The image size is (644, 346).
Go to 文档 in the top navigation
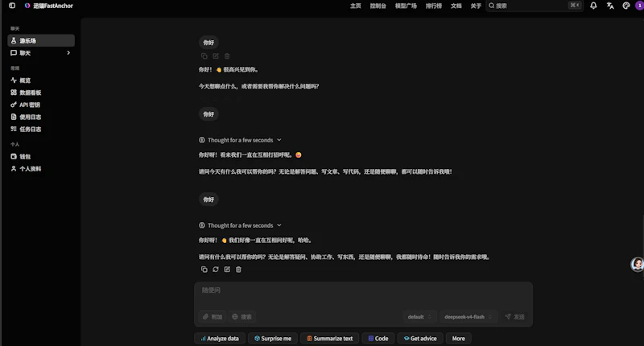click(x=456, y=6)
